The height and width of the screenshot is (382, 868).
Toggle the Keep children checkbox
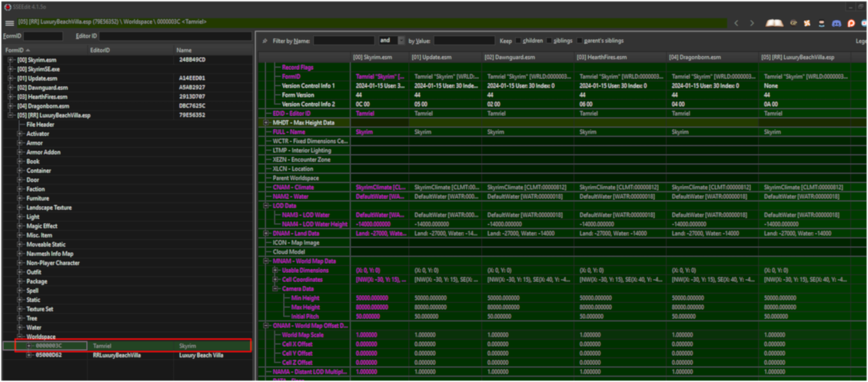pyautogui.click(x=518, y=41)
